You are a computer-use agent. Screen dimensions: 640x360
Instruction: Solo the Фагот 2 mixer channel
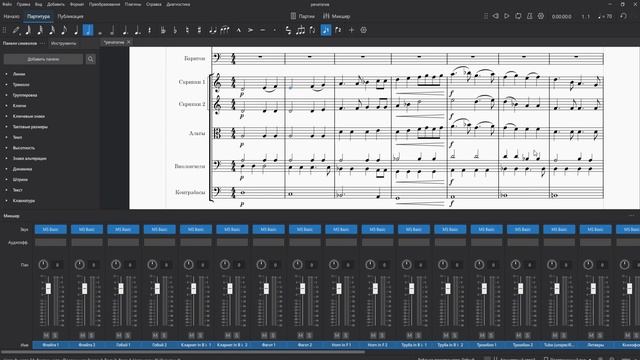(x=309, y=335)
